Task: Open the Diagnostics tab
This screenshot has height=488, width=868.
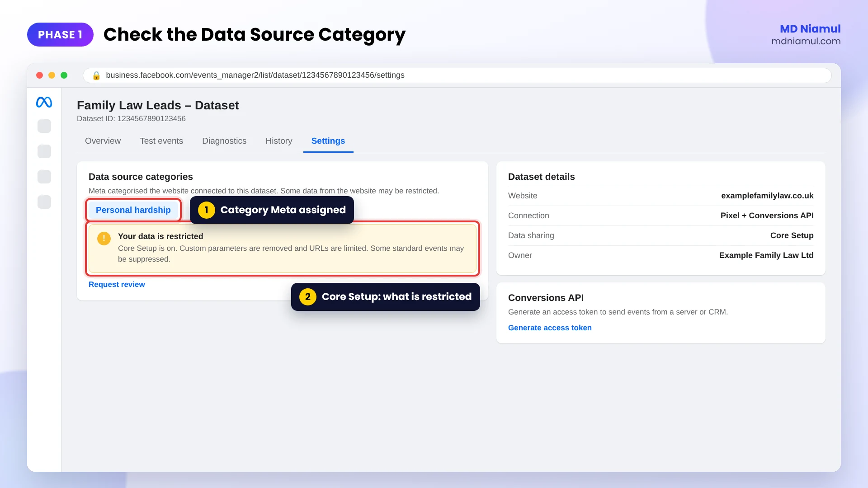Action: click(224, 141)
